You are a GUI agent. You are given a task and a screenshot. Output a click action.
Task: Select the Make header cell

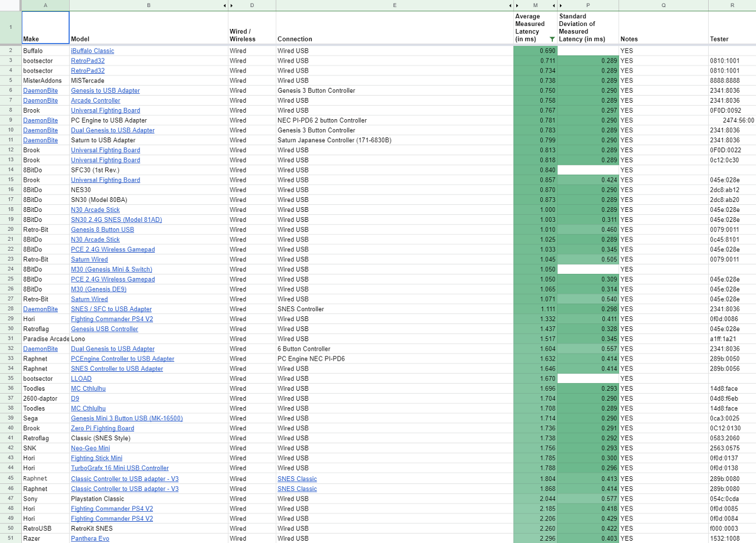pos(45,28)
